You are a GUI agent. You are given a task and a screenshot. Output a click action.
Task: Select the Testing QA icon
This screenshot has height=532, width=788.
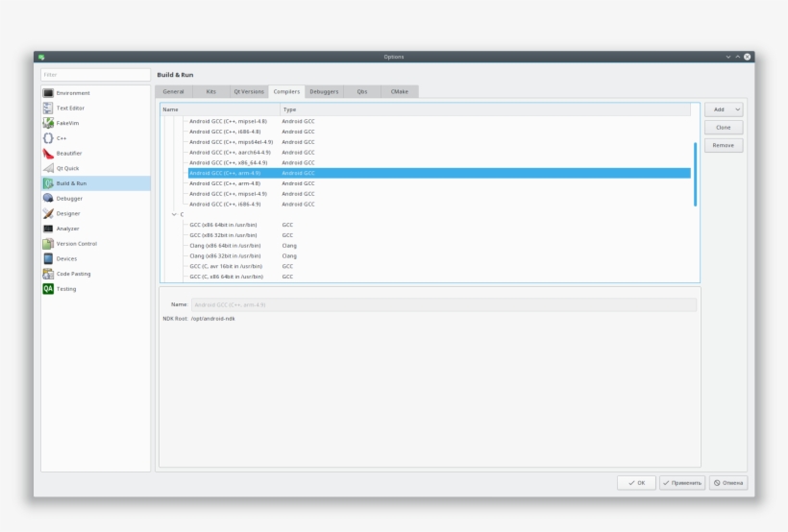tap(48, 289)
